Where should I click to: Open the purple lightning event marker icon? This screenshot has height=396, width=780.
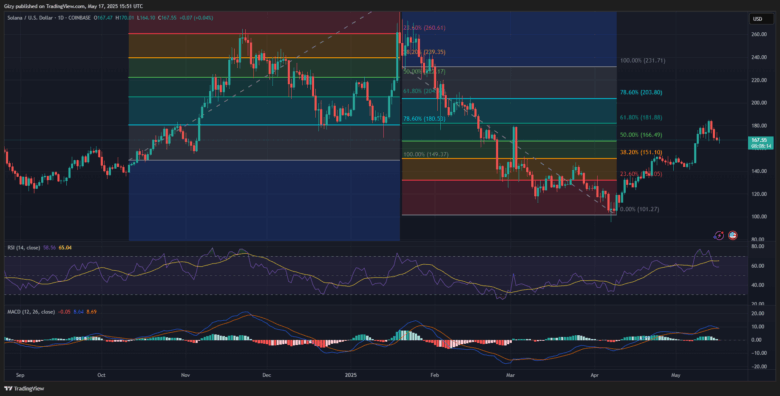tap(718, 235)
